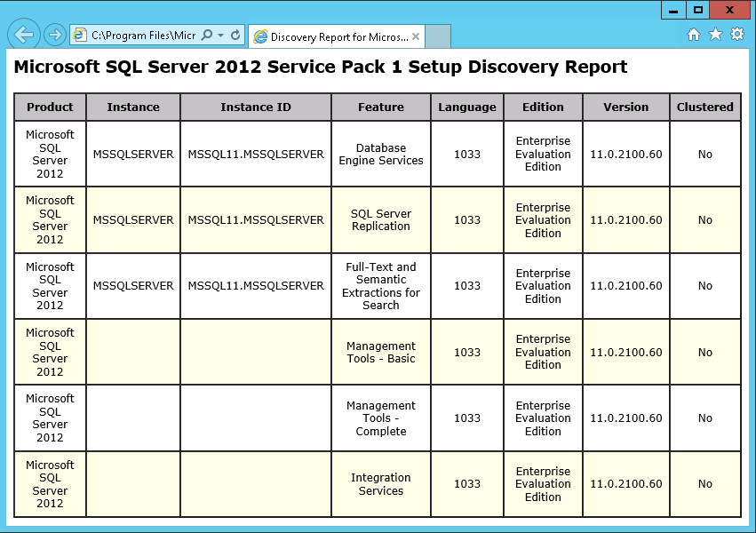Click the address bar file path field
This screenshot has width=756, height=533.
click(144, 36)
